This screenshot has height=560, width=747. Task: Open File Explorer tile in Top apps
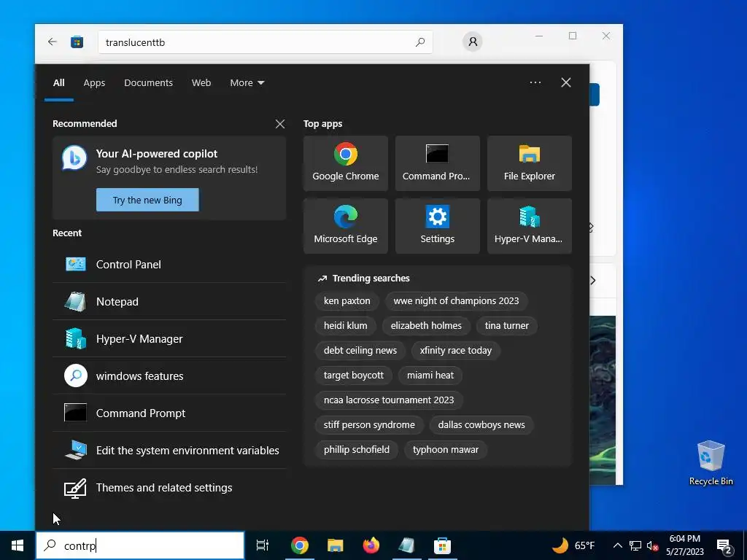pyautogui.click(x=530, y=163)
